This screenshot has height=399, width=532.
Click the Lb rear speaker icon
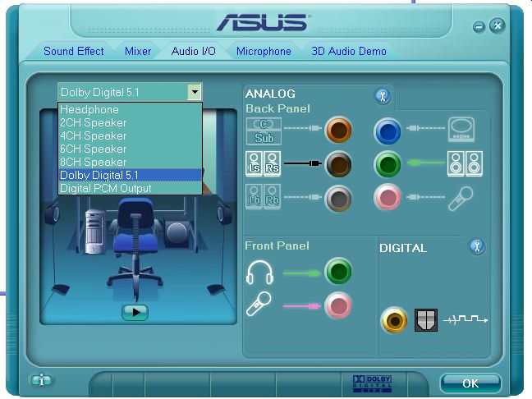tap(255, 196)
